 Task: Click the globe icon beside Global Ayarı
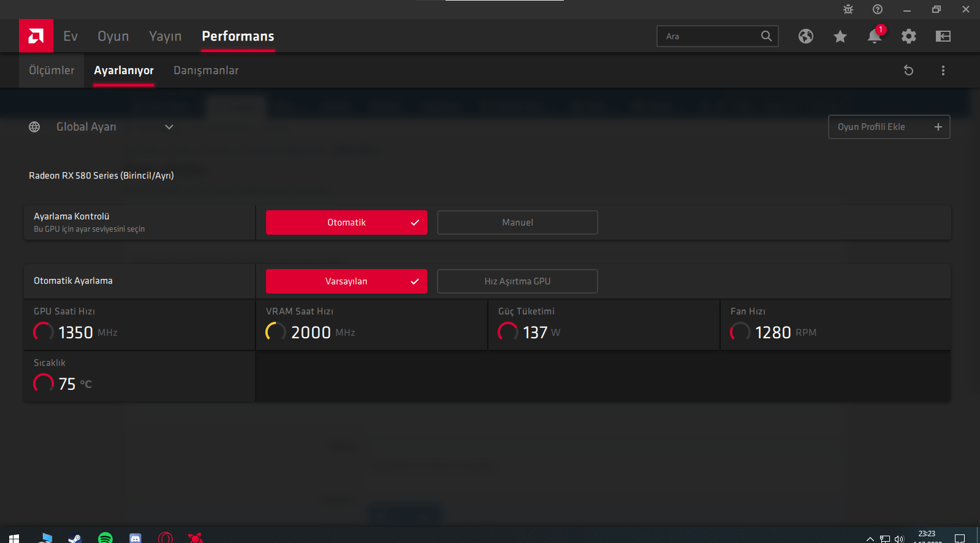34,127
